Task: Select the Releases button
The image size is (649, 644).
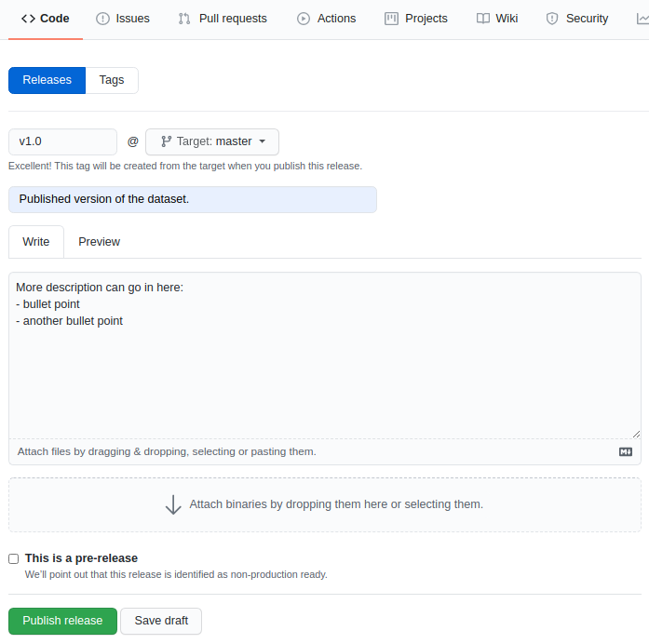Action: [47, 80]
